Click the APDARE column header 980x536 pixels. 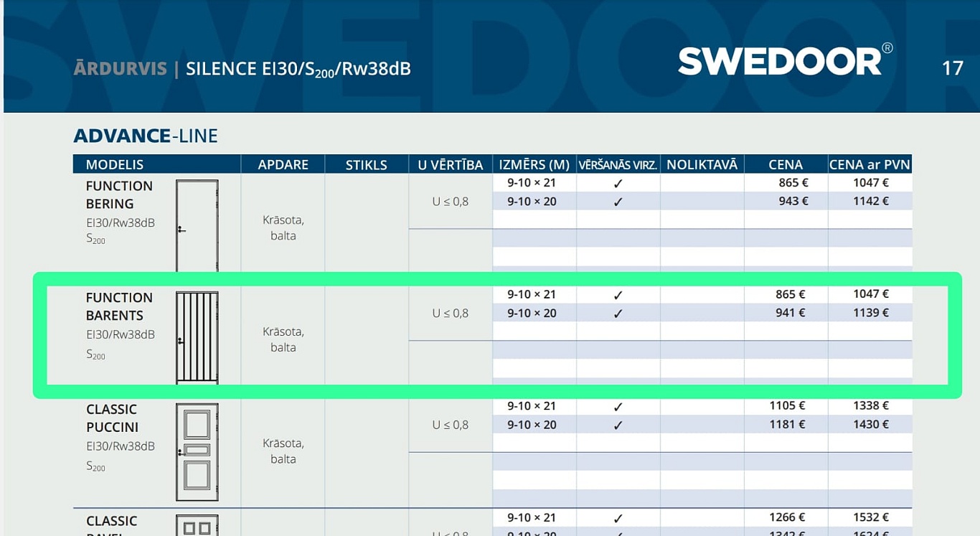283,164
